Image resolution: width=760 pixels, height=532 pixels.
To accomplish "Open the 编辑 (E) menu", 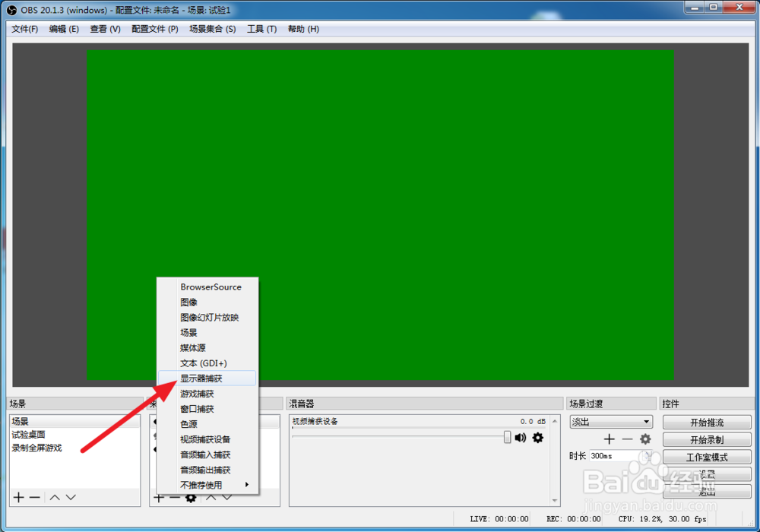I will pos(64,29).
